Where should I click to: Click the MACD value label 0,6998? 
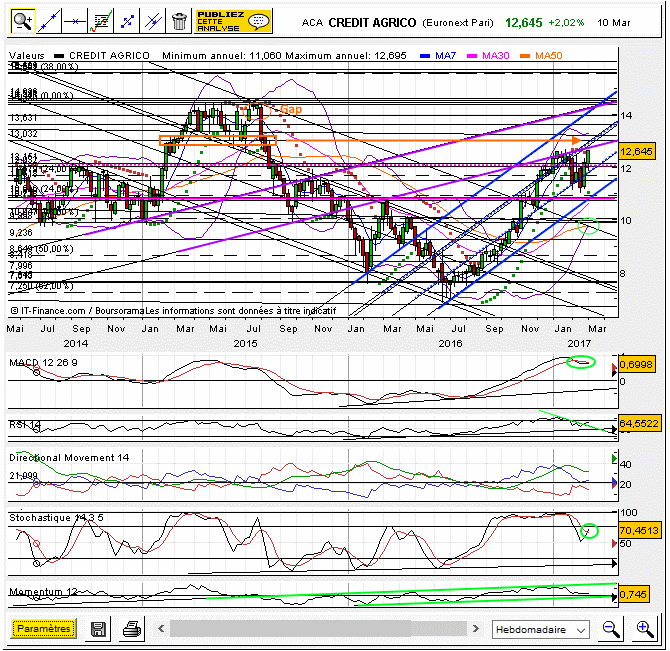pyautogui.click(x=637, y=364)
